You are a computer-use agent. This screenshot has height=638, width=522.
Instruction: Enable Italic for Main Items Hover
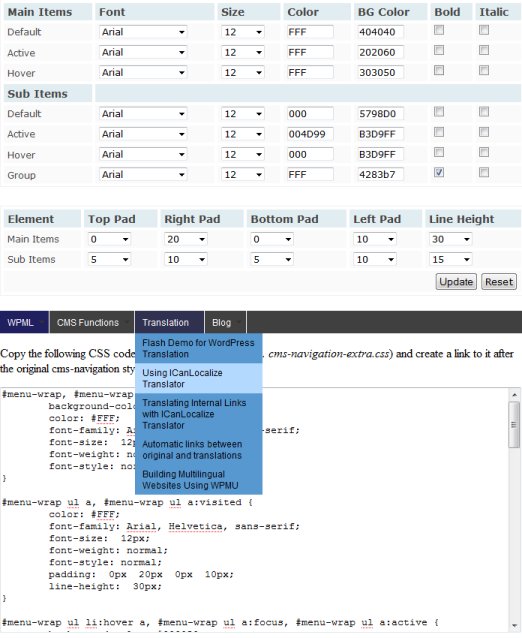[484, 71]
